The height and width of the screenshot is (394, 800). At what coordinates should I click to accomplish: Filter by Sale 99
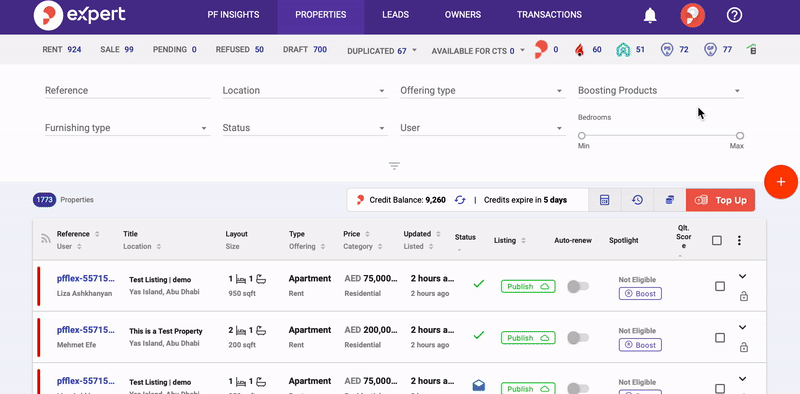[x=117, y=50]
